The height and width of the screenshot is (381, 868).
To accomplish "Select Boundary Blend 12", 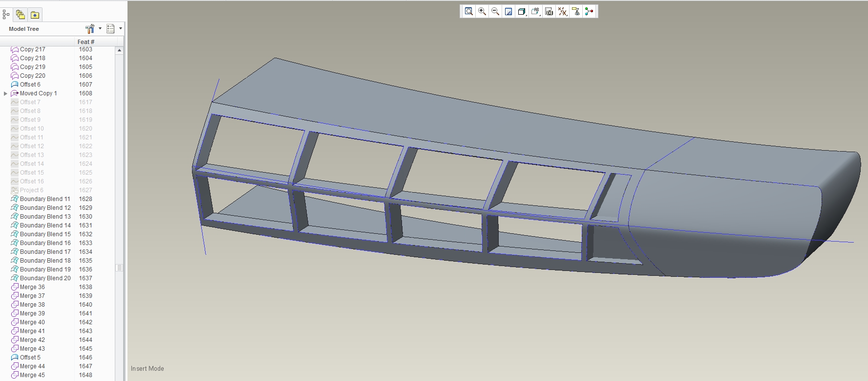I will [x=45, y=208].
